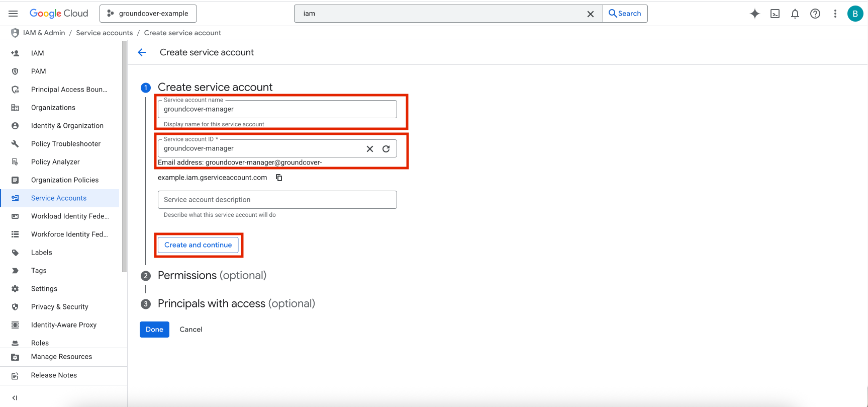Copy the service account email address

(x=279, y=178)
